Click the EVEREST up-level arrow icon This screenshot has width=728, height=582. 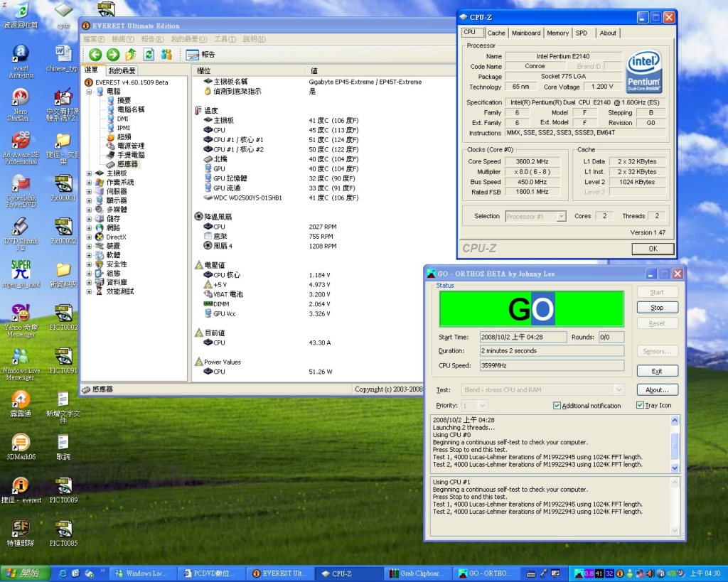[131, 55]
